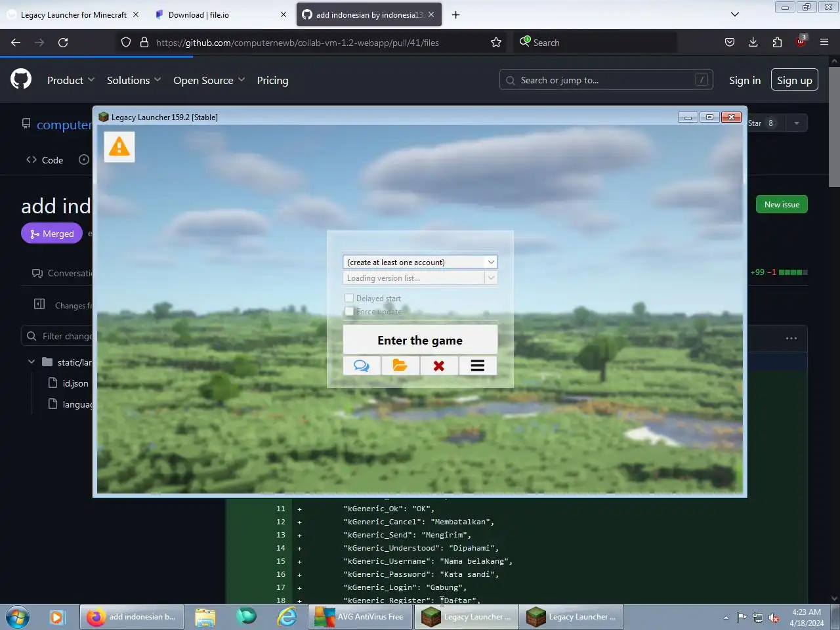Click the Sign up button
840x630 pixels.
[x=795, y=80]
